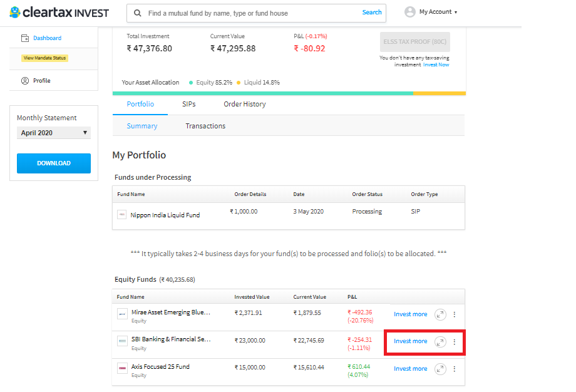This screenshot has width=576, height=392.
Task: Open the Monthly Statement month dropdown
Action: click(x=54, y=133)
